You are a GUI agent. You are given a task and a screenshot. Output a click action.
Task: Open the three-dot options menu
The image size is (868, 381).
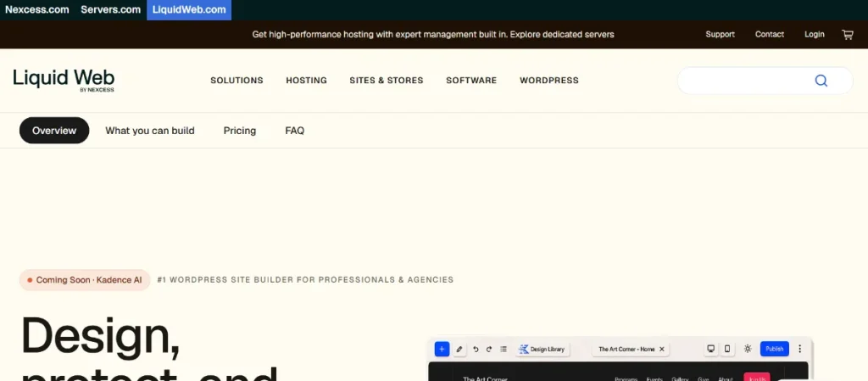tap(799, 349)
